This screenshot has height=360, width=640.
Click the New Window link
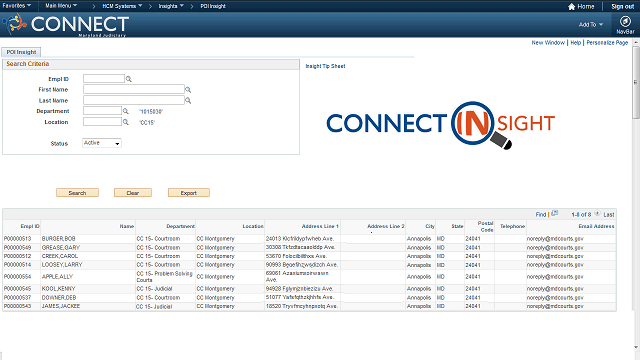[548, 42]
